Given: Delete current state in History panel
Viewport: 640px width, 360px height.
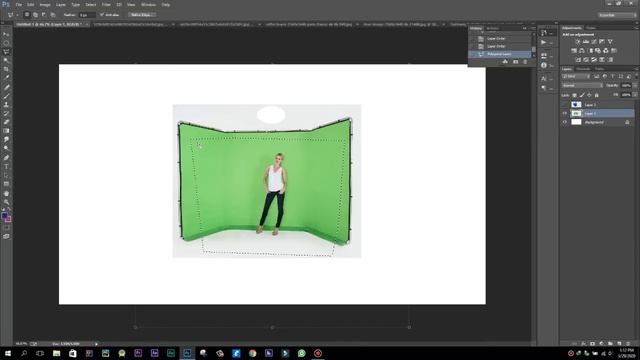Looking at the screenshot, I should 525,62.
